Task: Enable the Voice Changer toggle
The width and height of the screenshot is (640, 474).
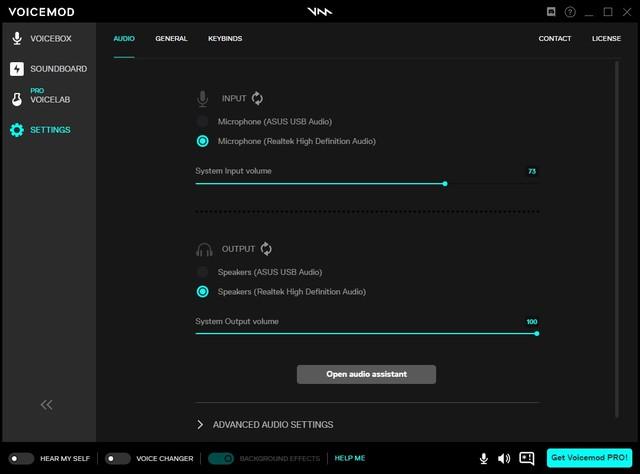Action: [118, 458]
